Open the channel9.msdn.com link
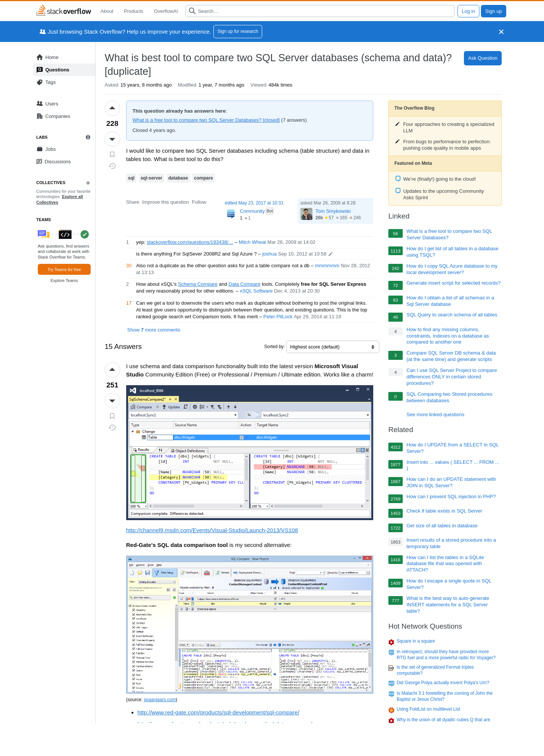The image size is (544, 756). (x=212, y=530)
